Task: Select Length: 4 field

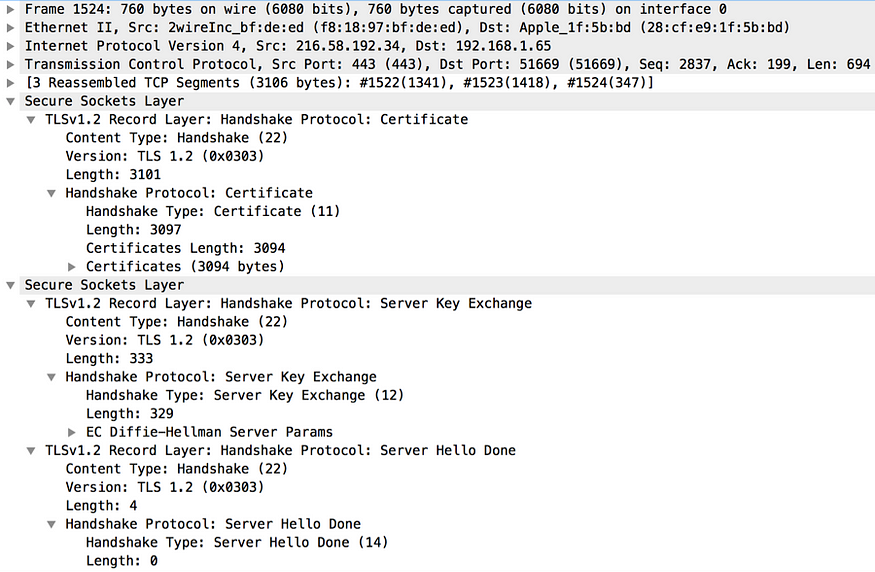Action: click(101, 506)
